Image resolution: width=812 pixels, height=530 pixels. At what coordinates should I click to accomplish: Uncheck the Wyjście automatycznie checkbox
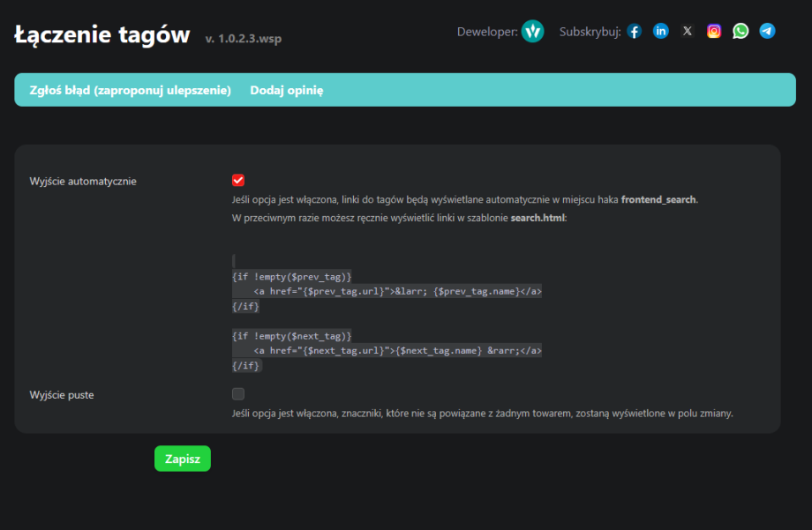(x=238, y=181)
